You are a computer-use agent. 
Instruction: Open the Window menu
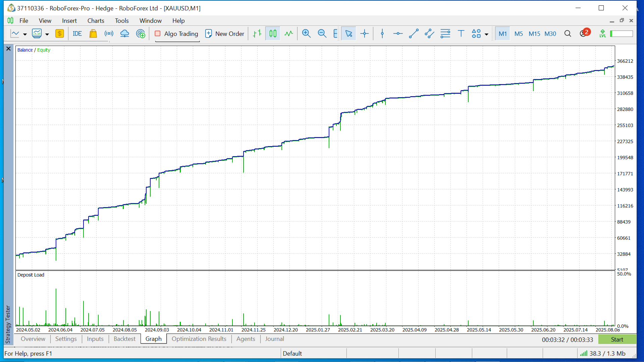coord(151,21)
